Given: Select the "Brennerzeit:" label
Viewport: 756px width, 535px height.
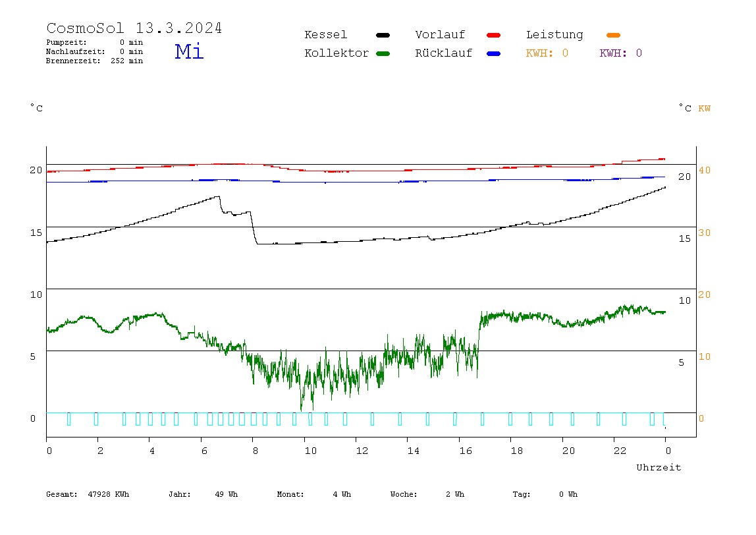Looking at the screenshot, I should point(73,61).
